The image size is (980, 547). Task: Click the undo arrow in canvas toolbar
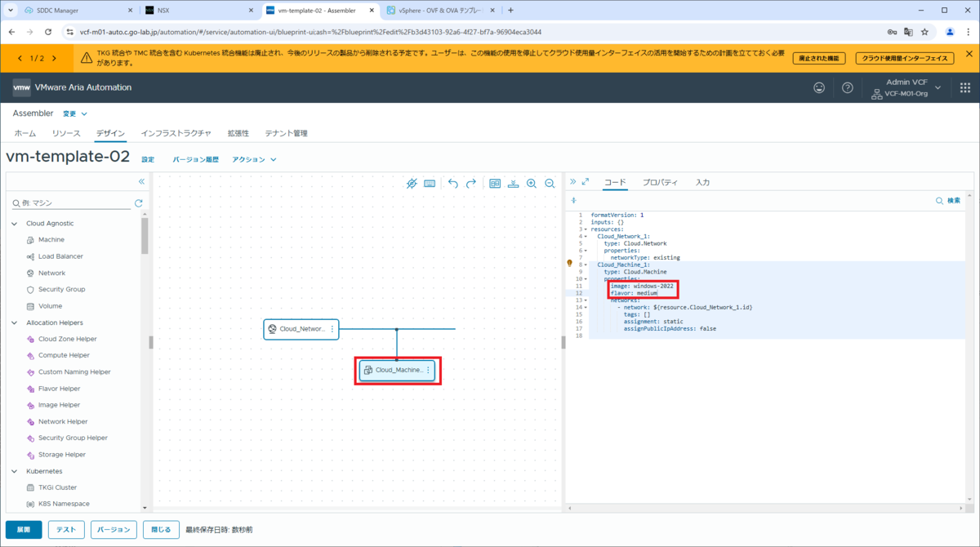453,184
